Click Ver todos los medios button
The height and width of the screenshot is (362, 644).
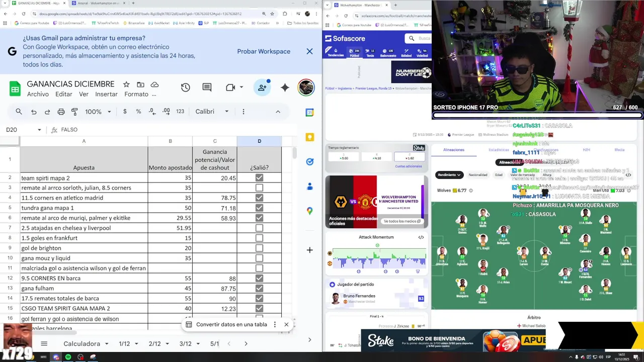click(x=402, y=221)
